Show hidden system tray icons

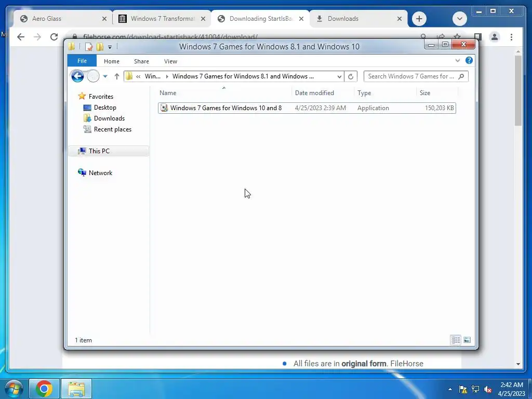click(450, 389)
